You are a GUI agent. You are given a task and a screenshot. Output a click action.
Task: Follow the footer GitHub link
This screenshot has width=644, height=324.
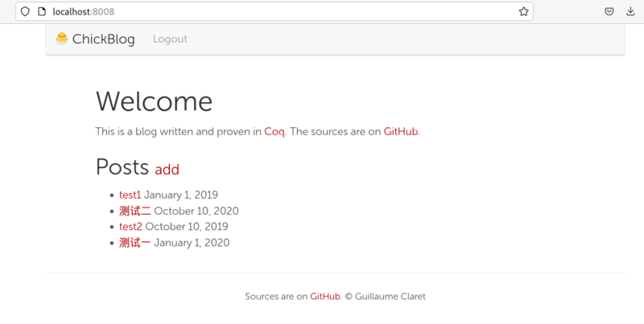(x=324, y=297)
